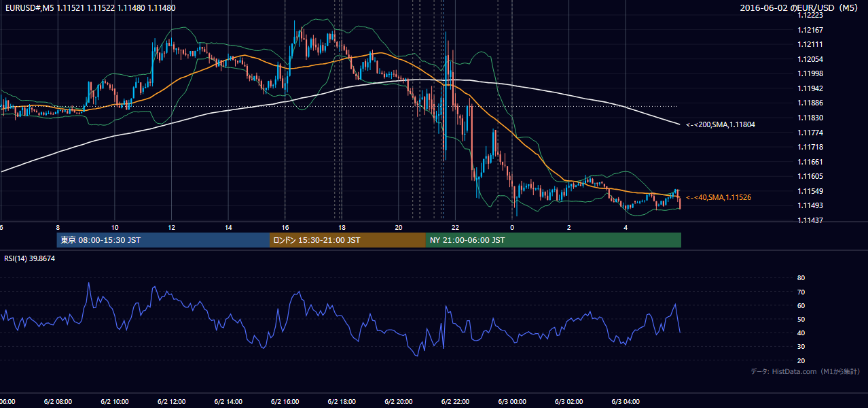Click the 6/2 16:00 time axis label
868x408 pixels.
(285, 402)
